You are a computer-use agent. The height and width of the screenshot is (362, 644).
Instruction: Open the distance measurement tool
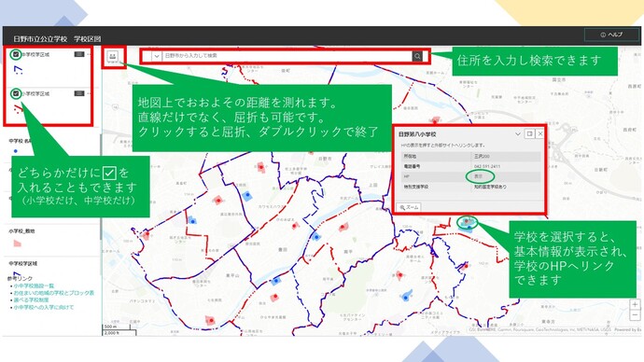pos(113,56)
